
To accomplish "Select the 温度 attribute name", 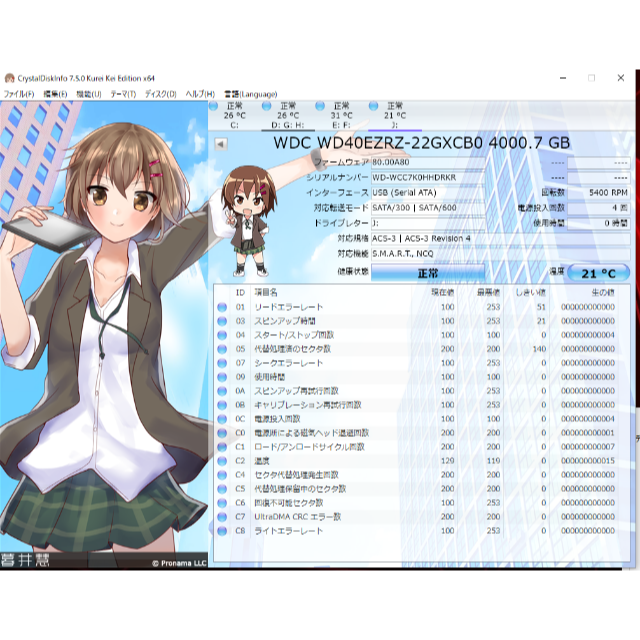I will point(262,461).
